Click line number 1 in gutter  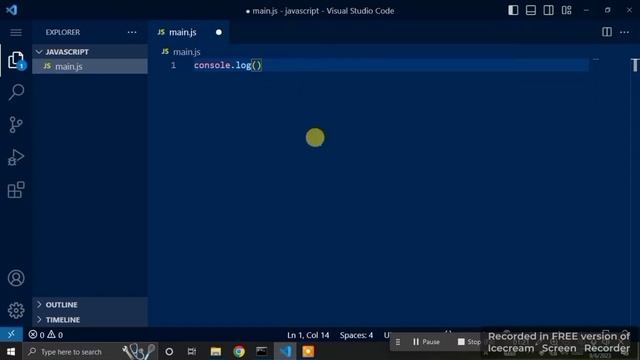pyautogui.click(x=173, y=65)
